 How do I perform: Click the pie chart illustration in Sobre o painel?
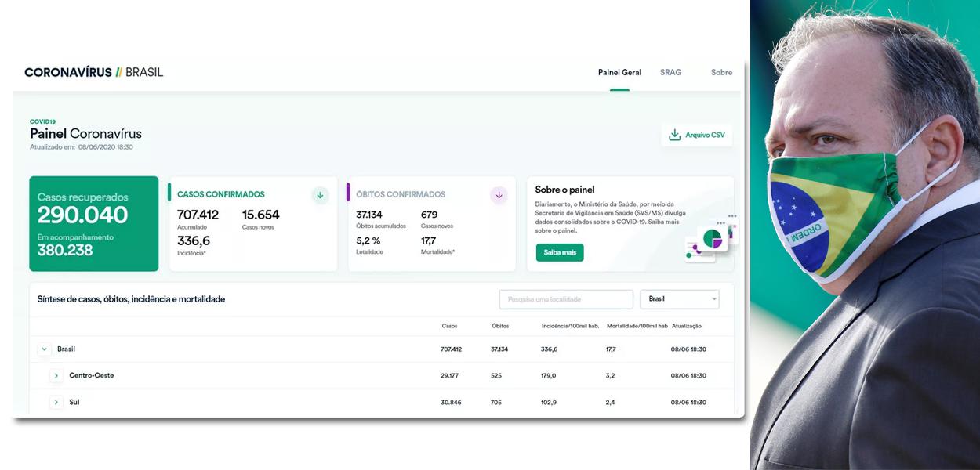(x=712, y=240)
